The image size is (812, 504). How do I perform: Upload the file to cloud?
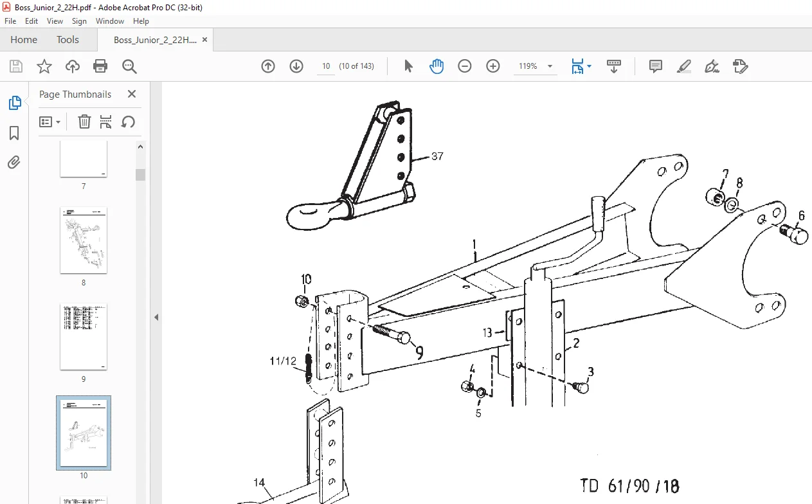pos(73,66)
